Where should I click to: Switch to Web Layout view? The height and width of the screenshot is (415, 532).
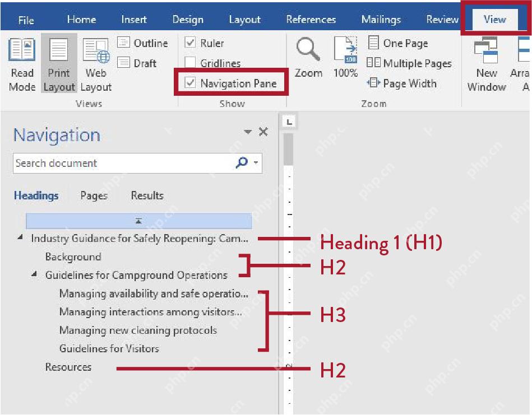point(96,64)
